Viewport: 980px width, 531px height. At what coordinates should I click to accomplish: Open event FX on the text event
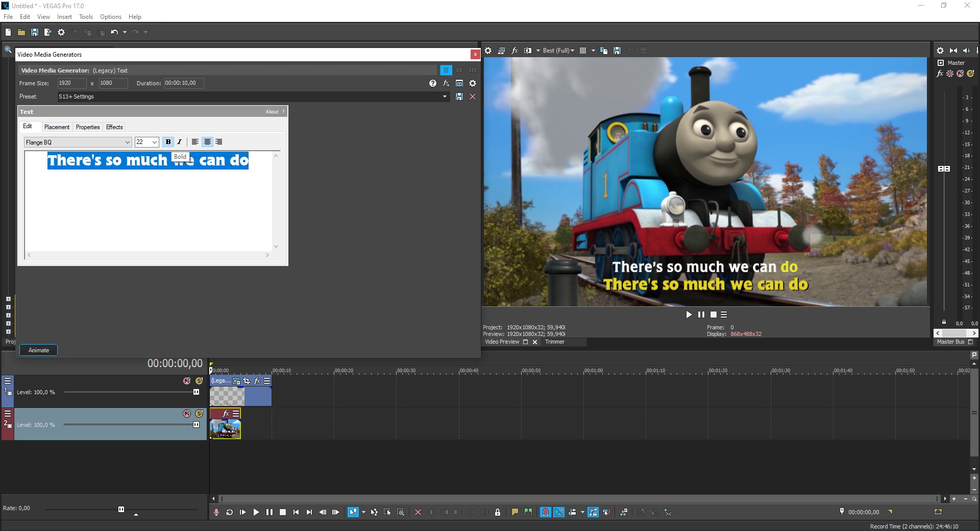(x=257, y=381)
